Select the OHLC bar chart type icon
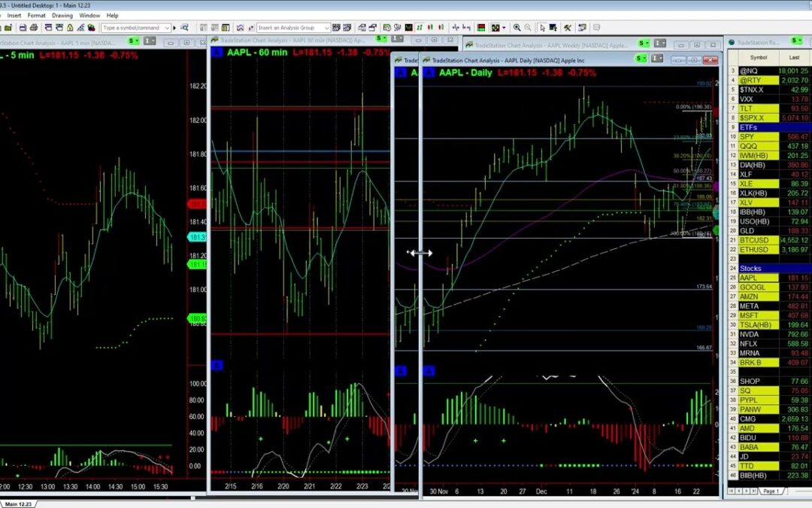 pos(420,28)
